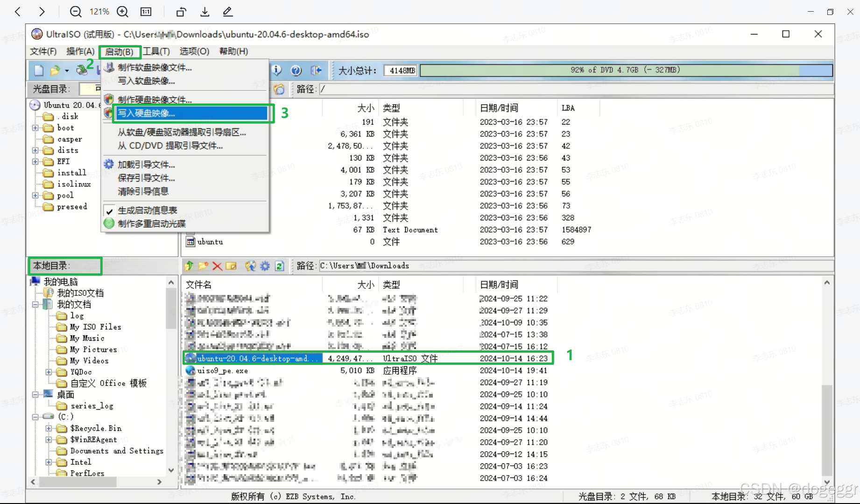Click the 4148MB total size field
Image resolution: width=860 pixels, height=504 pixels.
(401, 70)
